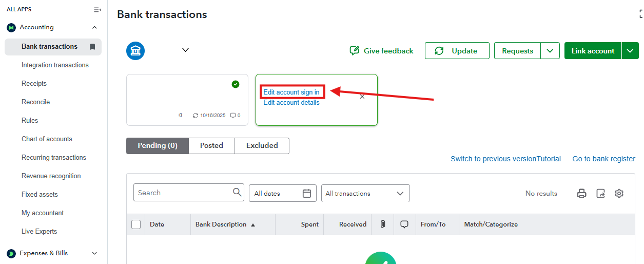Open table settings gear icon
The image size is (644, 264).
(619, 194)
